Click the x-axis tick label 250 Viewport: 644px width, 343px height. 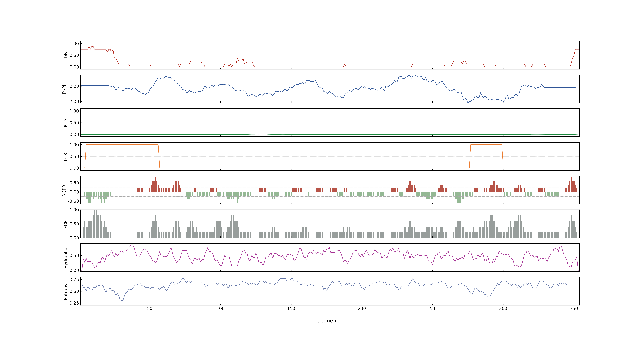pyautogui.click(x=432, y=309)
